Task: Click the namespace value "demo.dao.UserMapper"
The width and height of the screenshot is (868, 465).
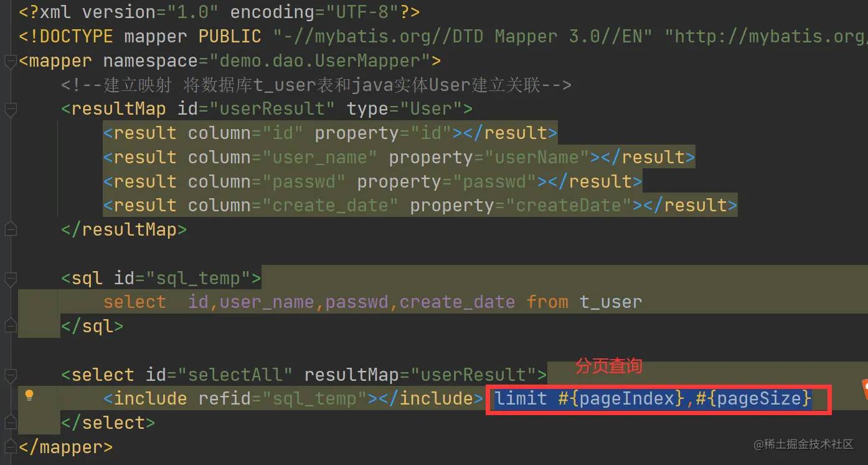Action: 320,61
